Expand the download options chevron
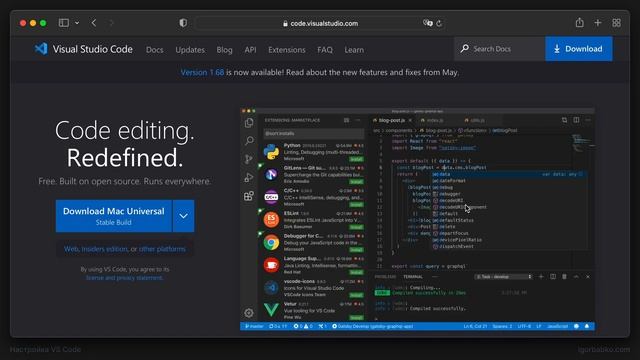The height and width of the screenshot is (360, 640). pos(184,216)
